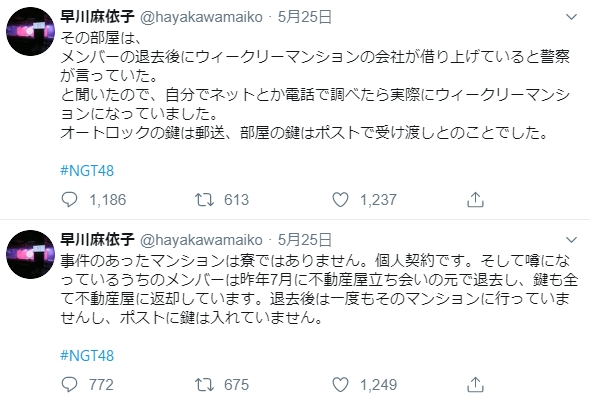Open the first tweet's 早川麻依子 display name
Viewport: 590px width, 398px height.
(x=97, y=17)
